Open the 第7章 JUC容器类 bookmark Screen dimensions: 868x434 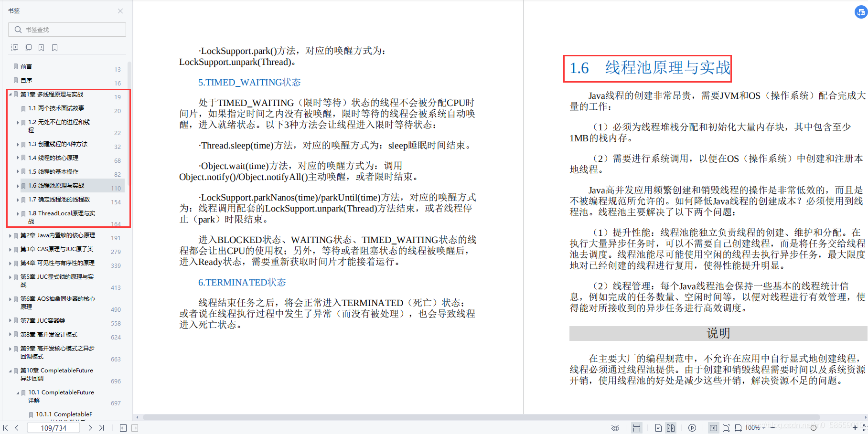click(x=43, y=321)
